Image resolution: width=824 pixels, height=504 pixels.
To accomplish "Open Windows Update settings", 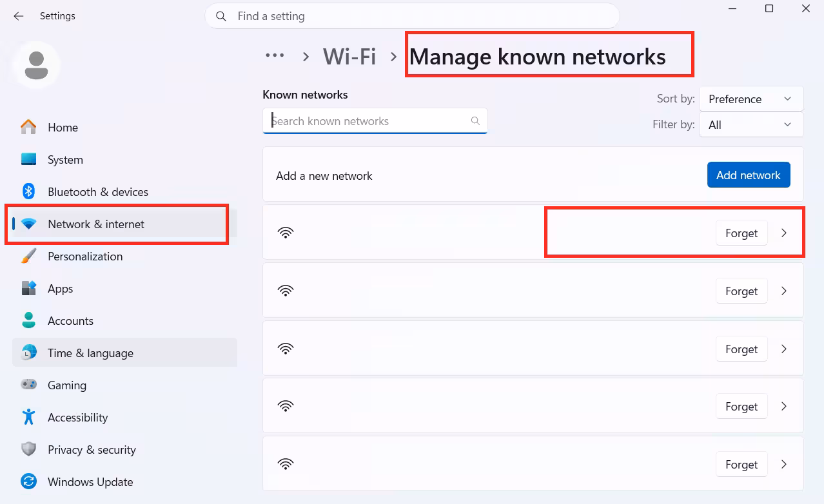I will tap(124, 481).
